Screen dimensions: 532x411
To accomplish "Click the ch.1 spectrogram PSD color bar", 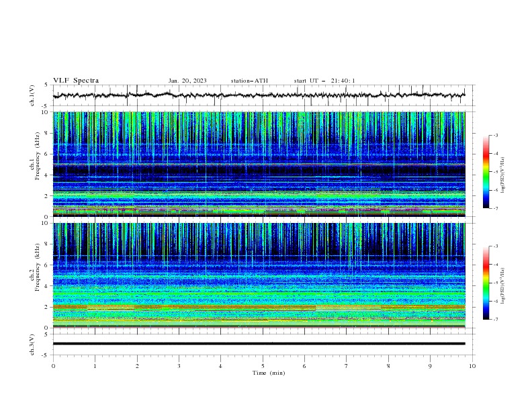I will pos(486,172).
